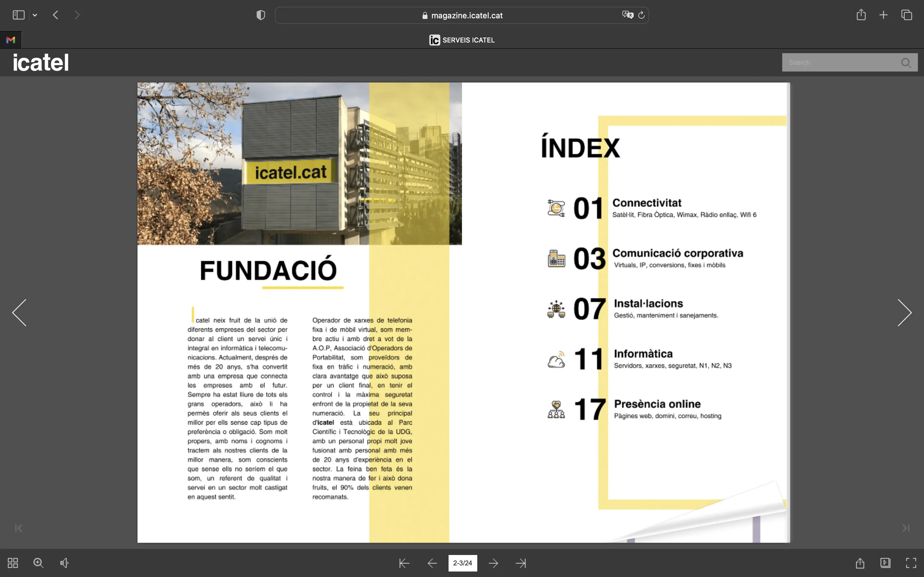This screenshot has height=577, width=924.
Task: Open the page thumbnails grid
Action: click(13, 563)
